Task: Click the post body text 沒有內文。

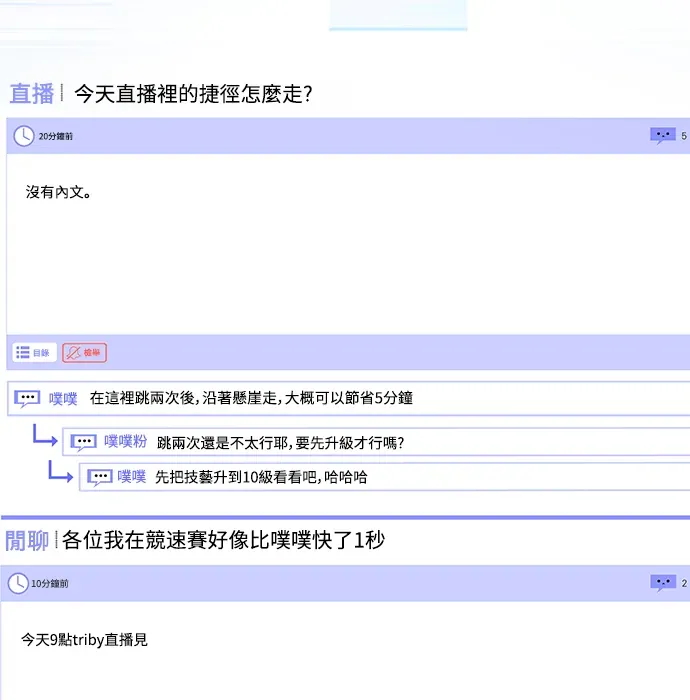Action: pyautogui.click(x=59, y=192)
